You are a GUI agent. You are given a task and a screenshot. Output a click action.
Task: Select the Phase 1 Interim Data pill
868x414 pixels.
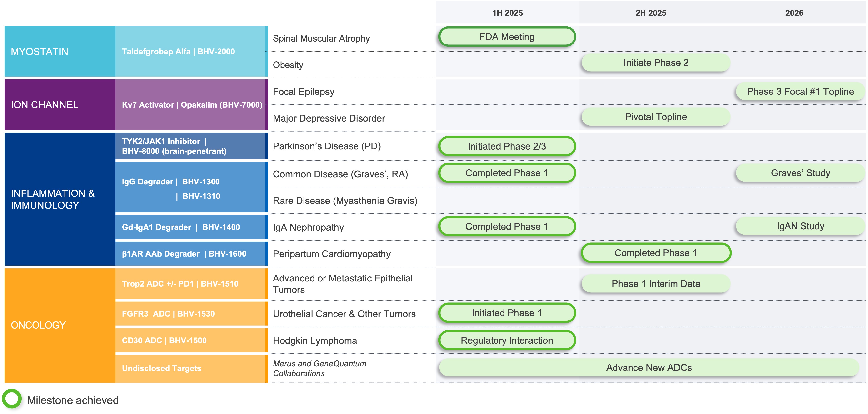pyautogui.click(x=655, y=284)
